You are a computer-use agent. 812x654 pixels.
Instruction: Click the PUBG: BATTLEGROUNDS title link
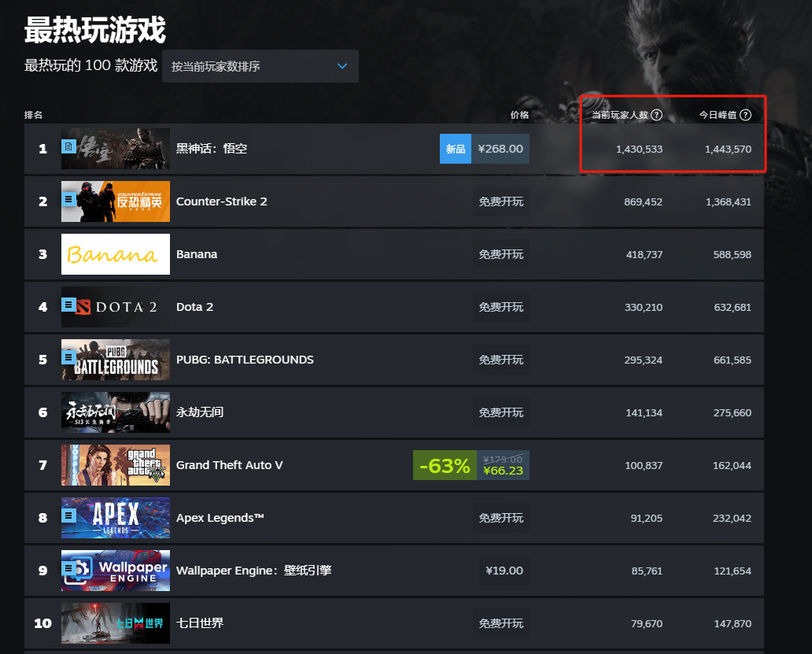coord(245,360)
